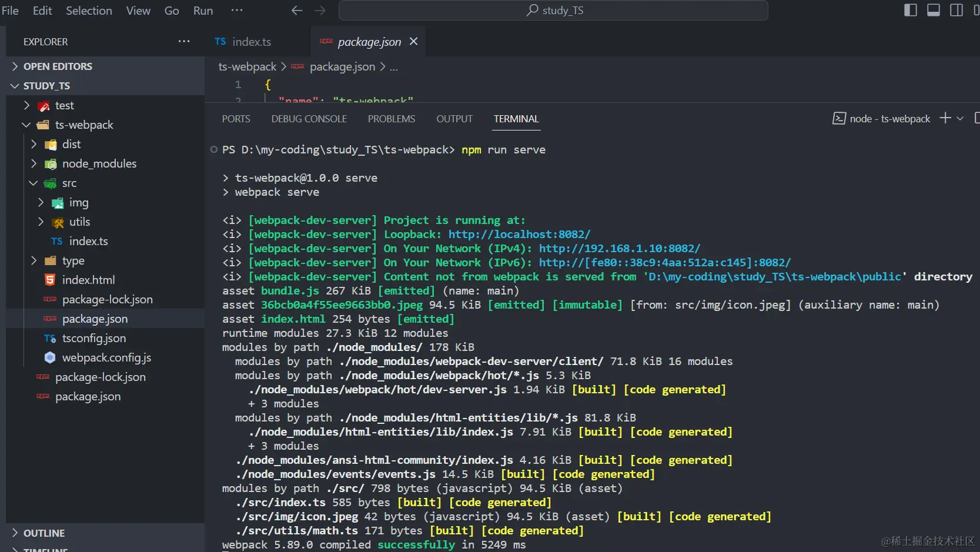Switch to the index.ts editor tab
The width and height of the screenshot is (980, 552).
pyautogui.click(x=251, y=41)
